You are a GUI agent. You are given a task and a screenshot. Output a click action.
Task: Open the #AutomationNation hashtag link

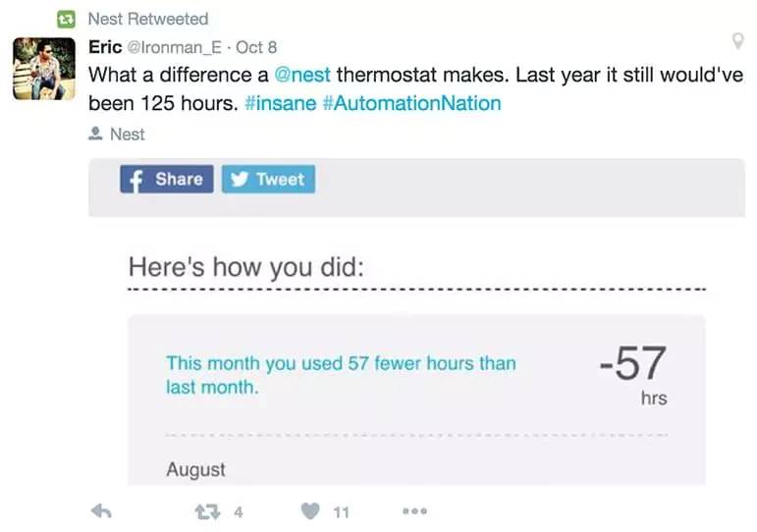[411, 103]
